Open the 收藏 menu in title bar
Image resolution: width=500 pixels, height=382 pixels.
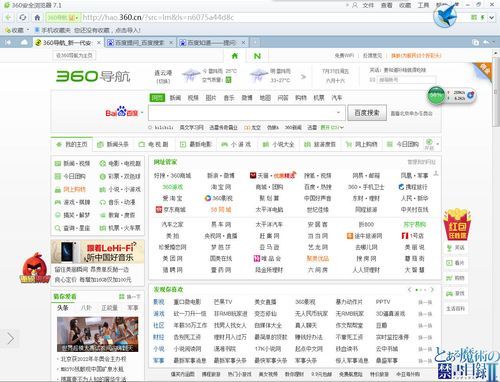tap(405, 5)
